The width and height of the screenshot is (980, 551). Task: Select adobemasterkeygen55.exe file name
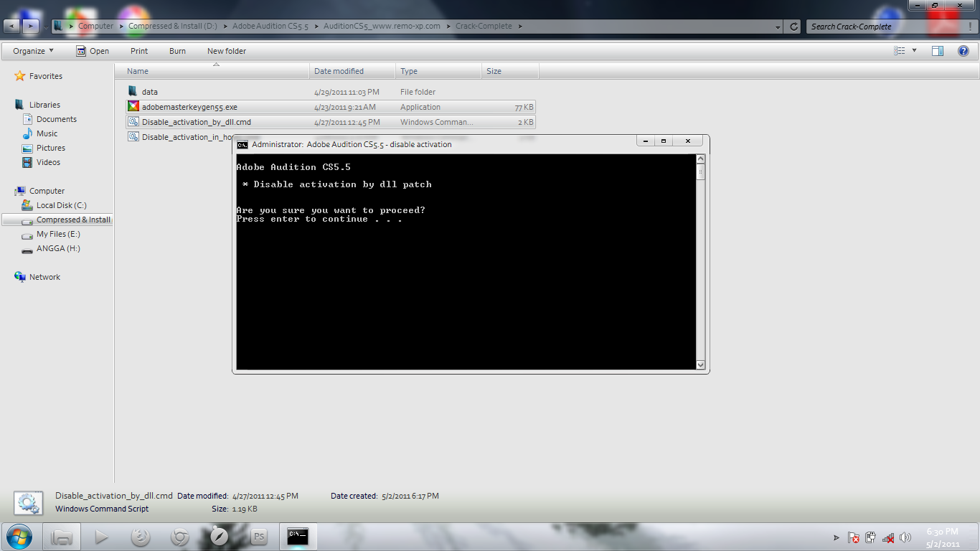point(189,107)
